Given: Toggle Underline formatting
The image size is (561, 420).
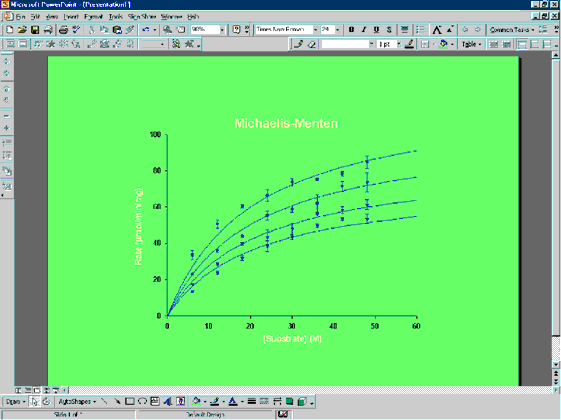Looking at the screenshot, I should pyautogui.click(x=376, y=30).
